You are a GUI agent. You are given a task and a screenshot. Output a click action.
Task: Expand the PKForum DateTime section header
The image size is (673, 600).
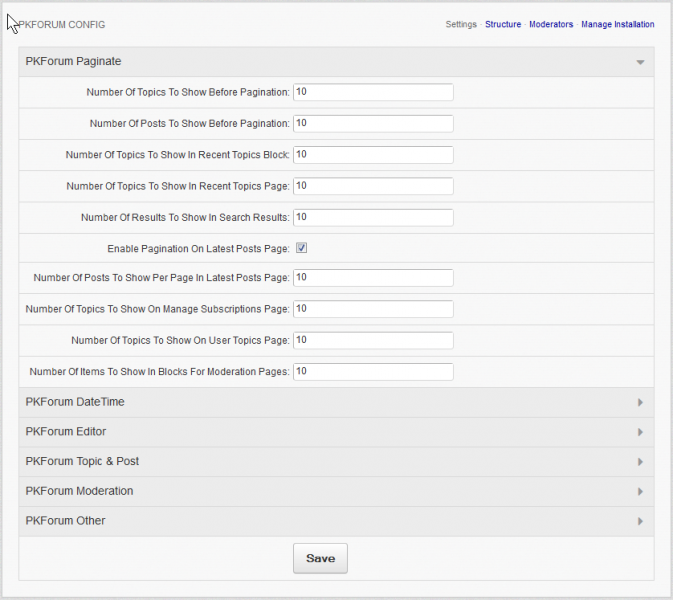pyautogui.click(x=336, y=402)
